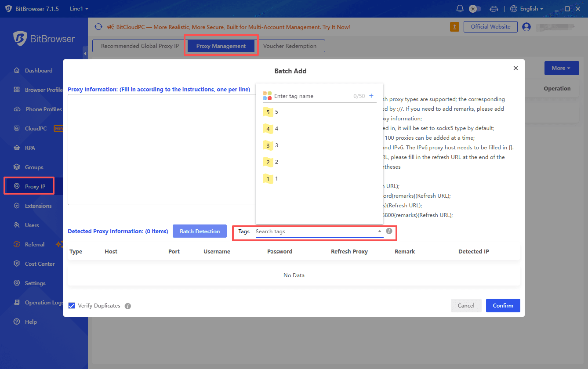588x369 pixels.
Task: Click the refresh icon beside announcement banner
Action: [98, 27]
